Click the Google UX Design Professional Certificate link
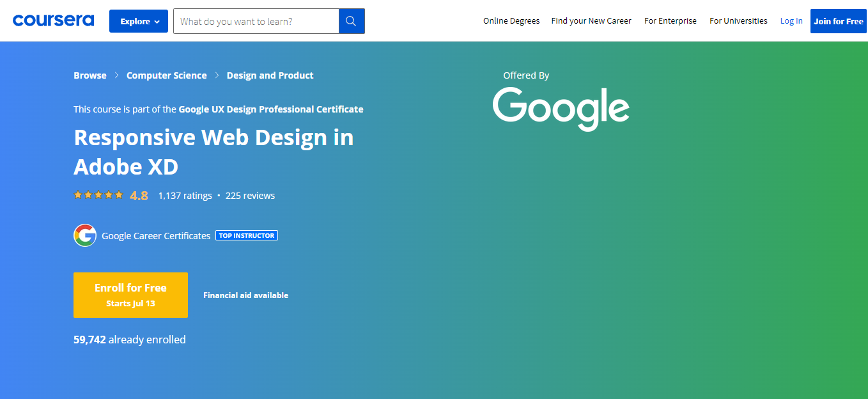868x399 pixels. tap(270, 109)
